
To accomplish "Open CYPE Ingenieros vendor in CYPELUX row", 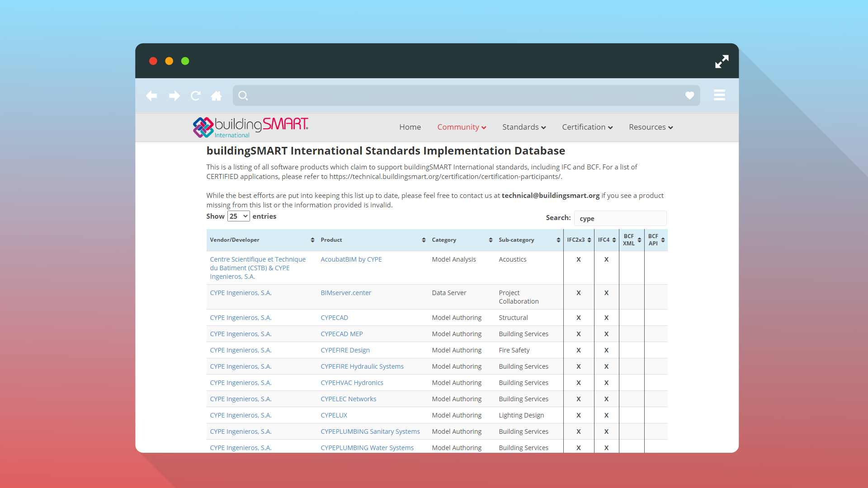I will (x=241, y=415).
